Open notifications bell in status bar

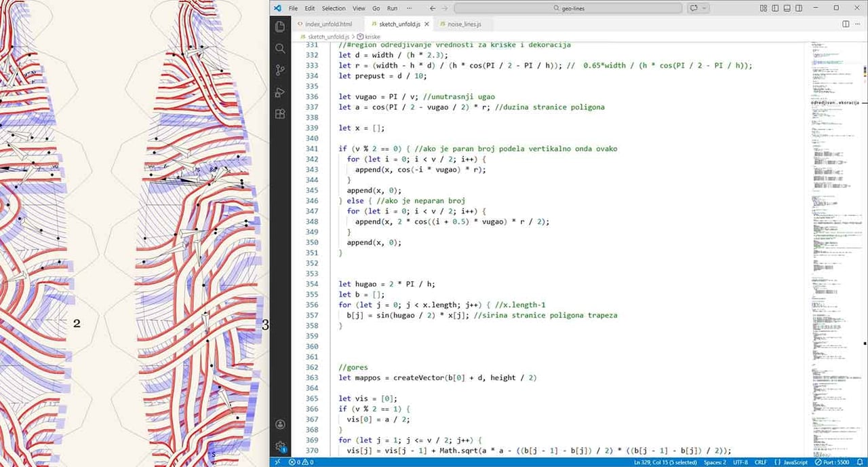[x=859, y=462]
